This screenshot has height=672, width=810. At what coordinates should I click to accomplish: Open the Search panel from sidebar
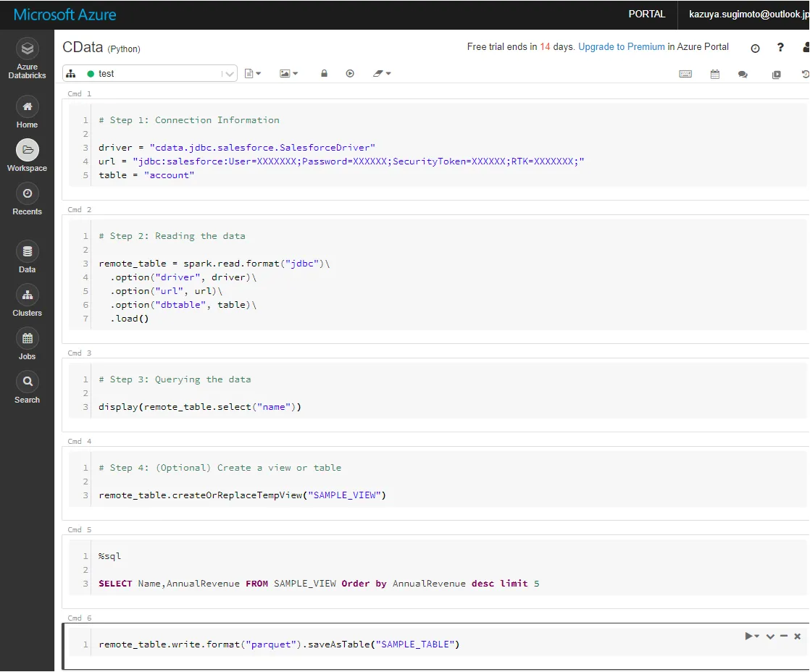27,386
